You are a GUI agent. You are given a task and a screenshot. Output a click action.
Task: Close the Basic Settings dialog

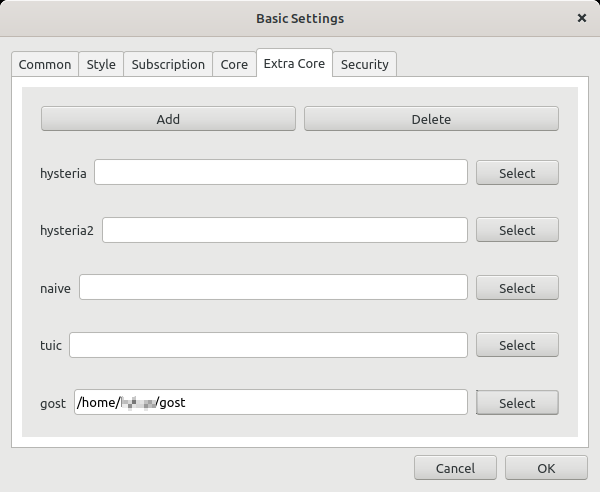coord(582,18)
